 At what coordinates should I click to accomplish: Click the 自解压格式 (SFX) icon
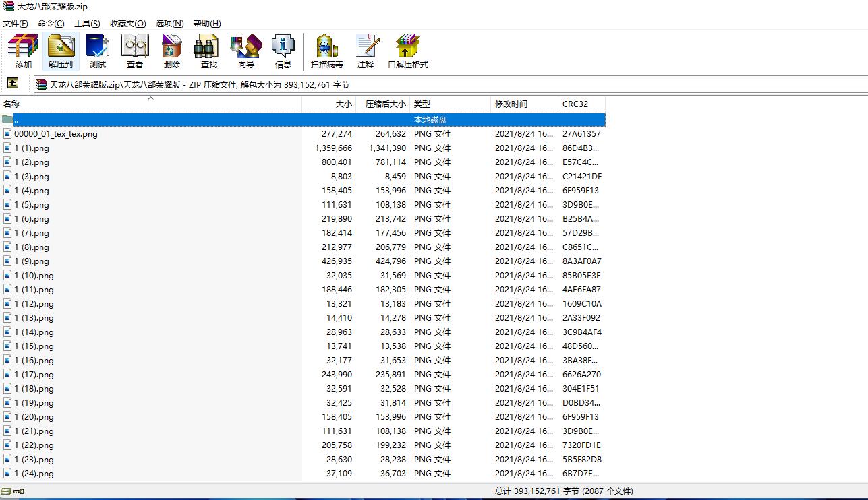(408, 51)
